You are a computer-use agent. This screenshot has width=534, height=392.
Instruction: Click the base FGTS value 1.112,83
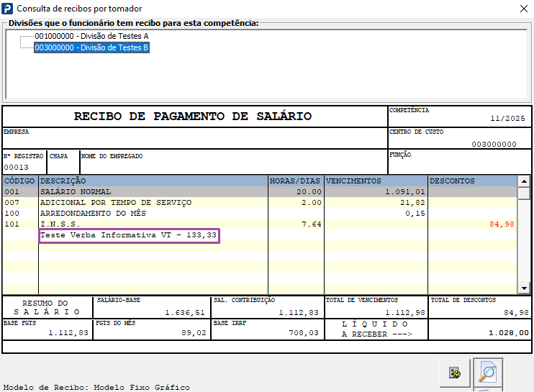(x=68, y=333)
